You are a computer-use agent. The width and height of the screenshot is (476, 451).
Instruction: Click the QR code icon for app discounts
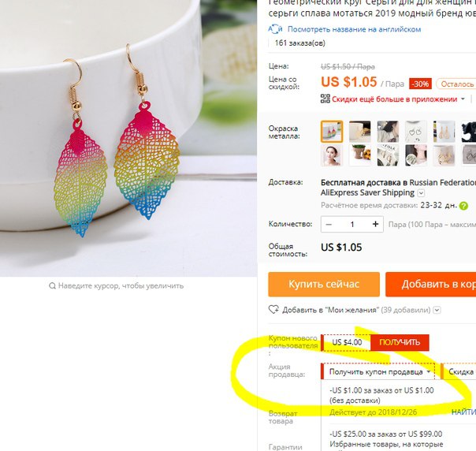click(x=325, y=99)
